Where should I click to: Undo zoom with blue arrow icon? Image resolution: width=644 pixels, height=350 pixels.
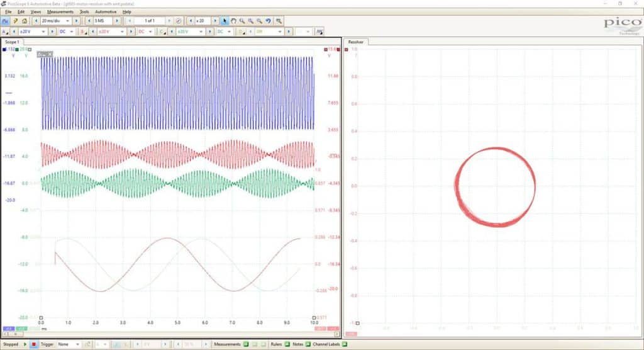(268, 21)
